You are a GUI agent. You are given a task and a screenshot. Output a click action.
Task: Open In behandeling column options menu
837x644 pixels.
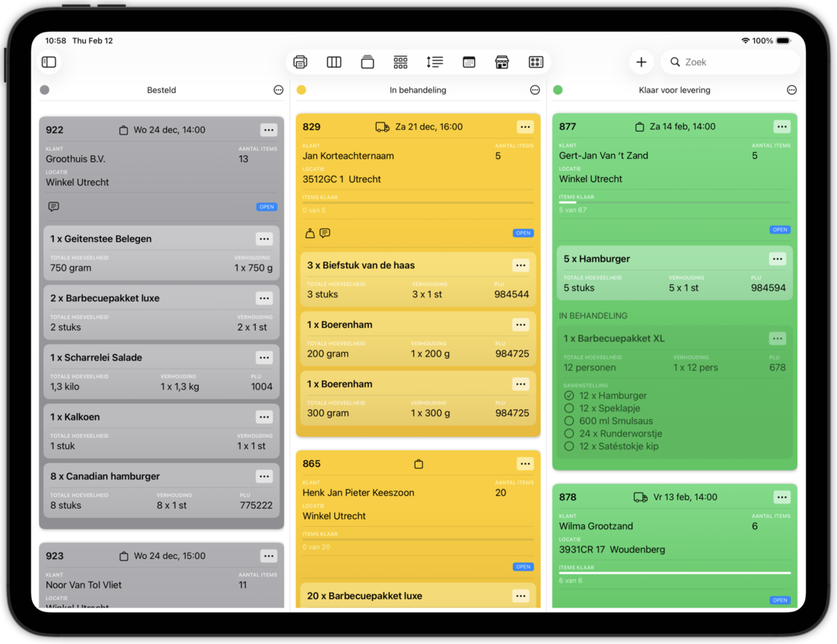click(535, 90)
